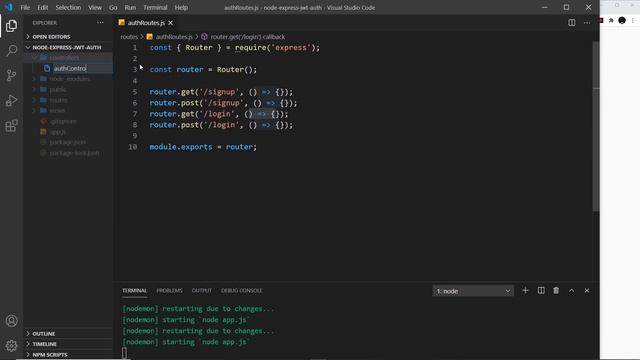This screenshot has width=640, height=360.
Task: Split the terminal panel
Action: click(541, 291)
